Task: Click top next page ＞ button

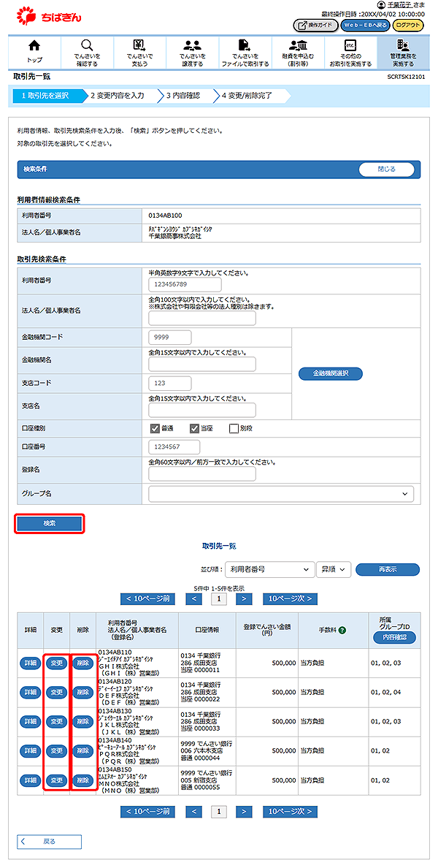Action: (244, 598)
